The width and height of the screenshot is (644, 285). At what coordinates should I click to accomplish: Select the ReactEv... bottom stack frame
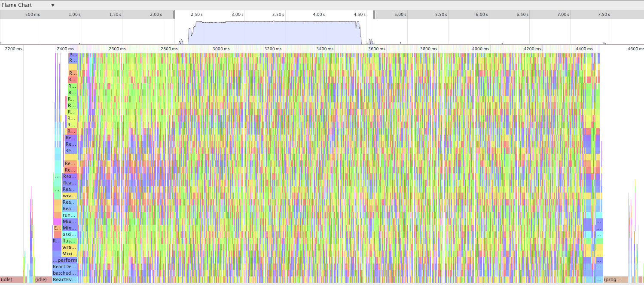(x=64, y=279)
